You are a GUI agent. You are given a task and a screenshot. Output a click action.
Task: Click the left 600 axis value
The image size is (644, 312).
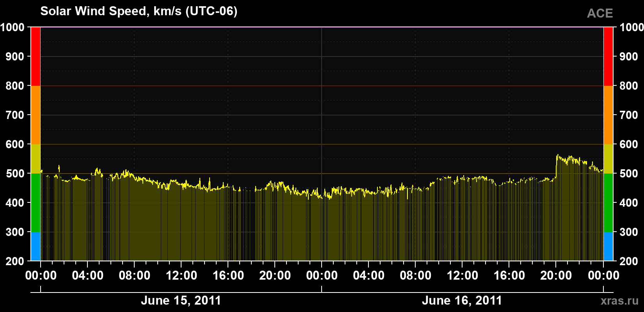(x=15, y=144)
